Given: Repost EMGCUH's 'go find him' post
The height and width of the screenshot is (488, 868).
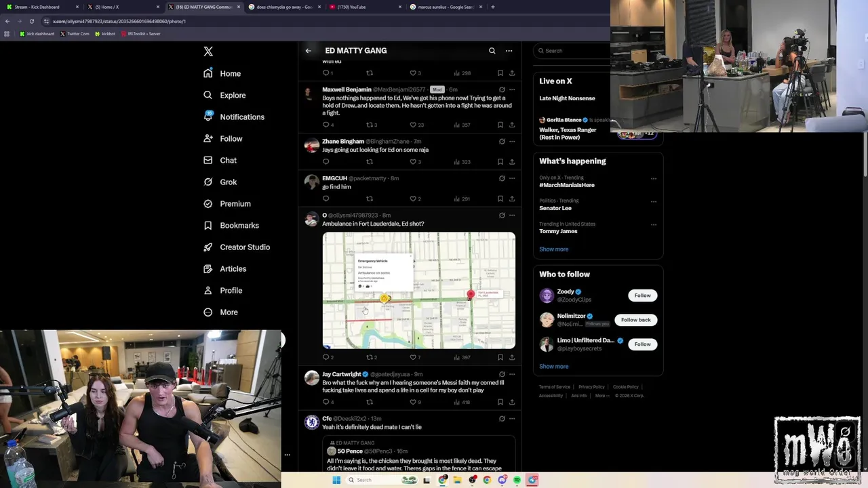Looking at the screenshot, I should [370, 199].
